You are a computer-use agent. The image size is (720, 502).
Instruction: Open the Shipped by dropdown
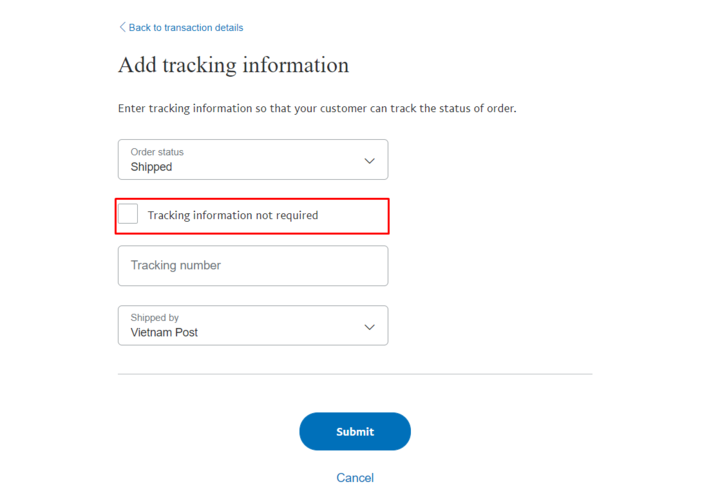pyautogui.click(x=252, y=325)
